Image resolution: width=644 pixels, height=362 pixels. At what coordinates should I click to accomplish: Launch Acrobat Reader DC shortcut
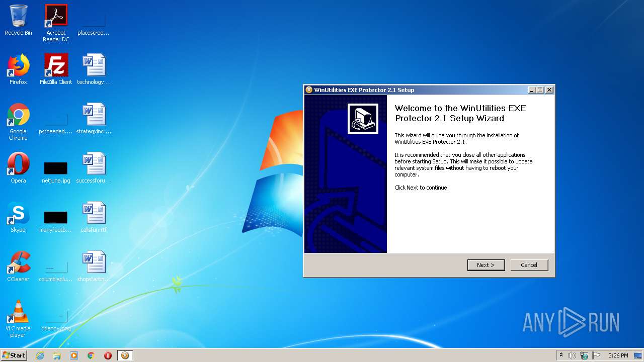pos(56,23)
